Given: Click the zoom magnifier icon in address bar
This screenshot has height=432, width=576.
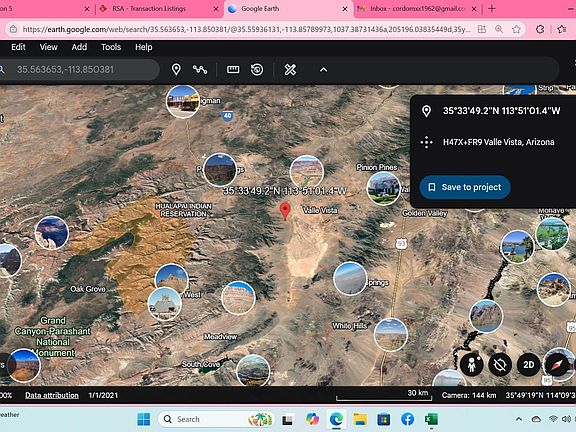Looking at the screenshot, I should tap(499, 29).
